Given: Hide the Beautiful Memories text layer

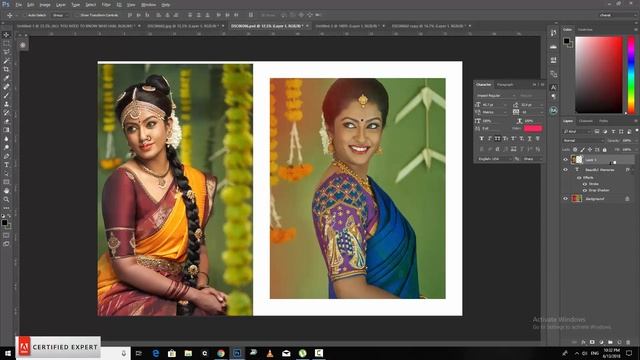Looking at the screenshot, I should 566,169.
